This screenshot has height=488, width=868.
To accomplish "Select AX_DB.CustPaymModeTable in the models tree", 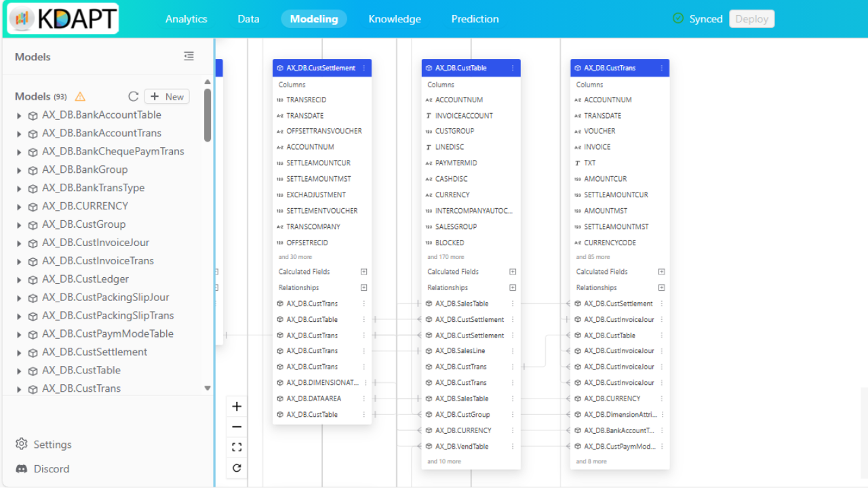I will [x=108, y=334].
